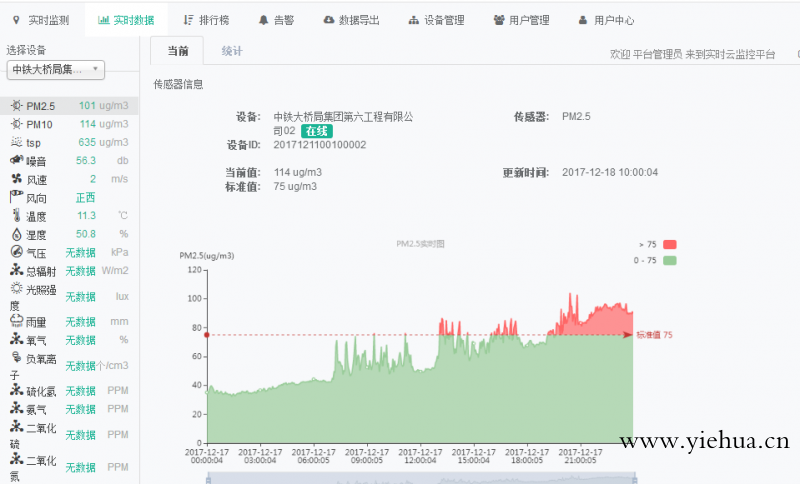This screenshot has height=484, width=800.
Task: Click the PM2.5实时图 chart title
Action: (420, 244)
